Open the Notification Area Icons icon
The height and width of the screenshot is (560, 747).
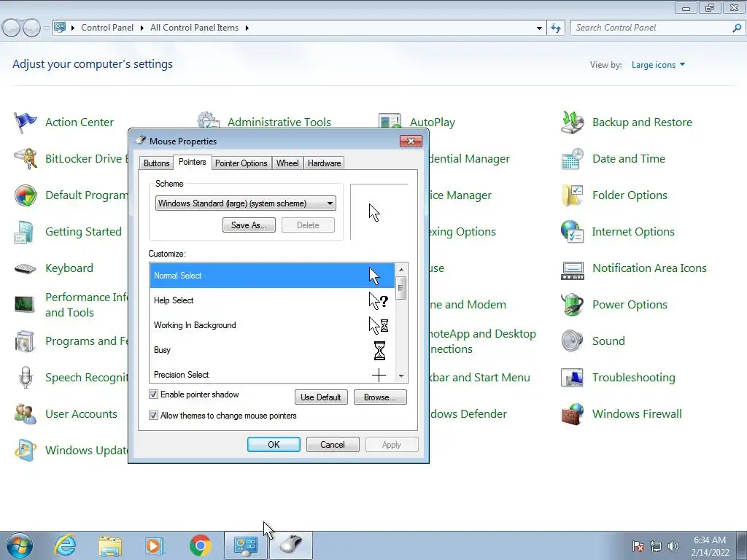(572, 270)
